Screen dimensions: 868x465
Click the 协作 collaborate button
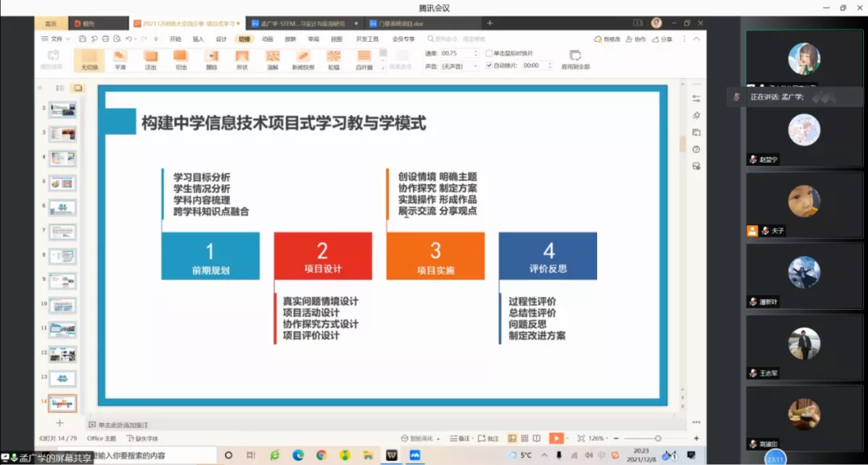[x=636, y=39]
